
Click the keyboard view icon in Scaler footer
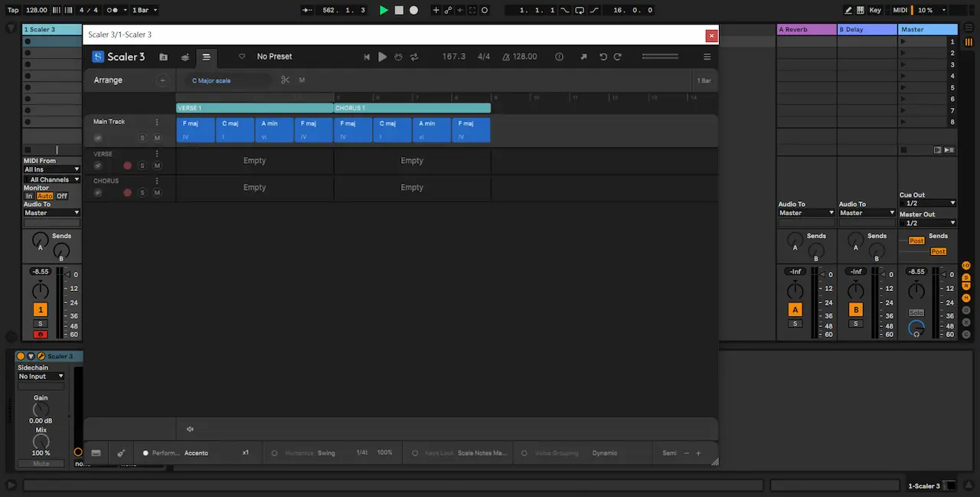[96, 453]
